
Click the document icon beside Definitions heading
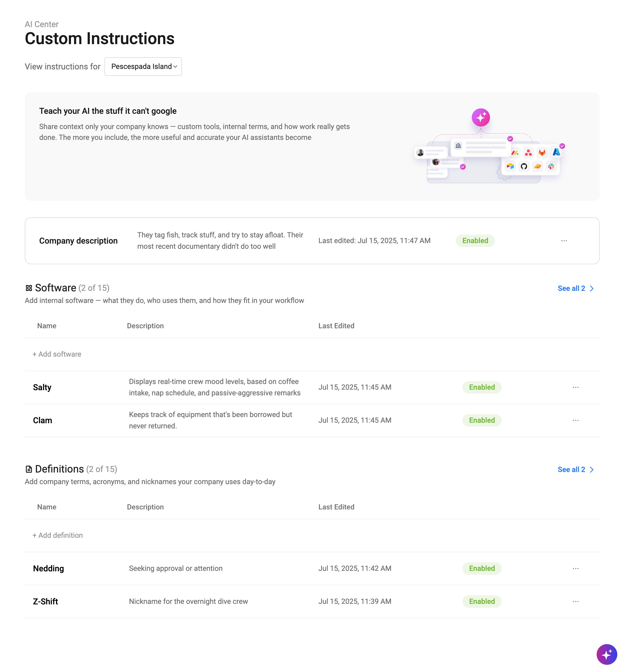29,469
